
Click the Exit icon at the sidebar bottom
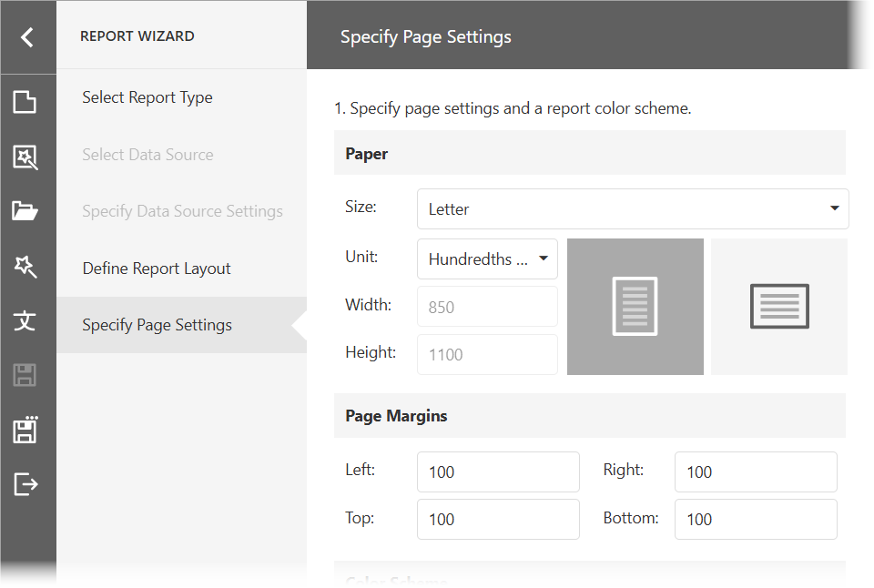[x=25, y=484]
